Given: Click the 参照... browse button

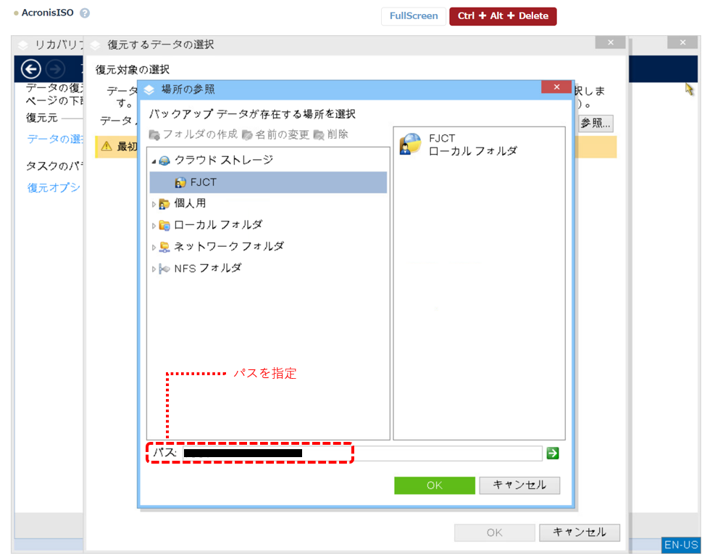Looking at the screenshot, I should 595,122.
